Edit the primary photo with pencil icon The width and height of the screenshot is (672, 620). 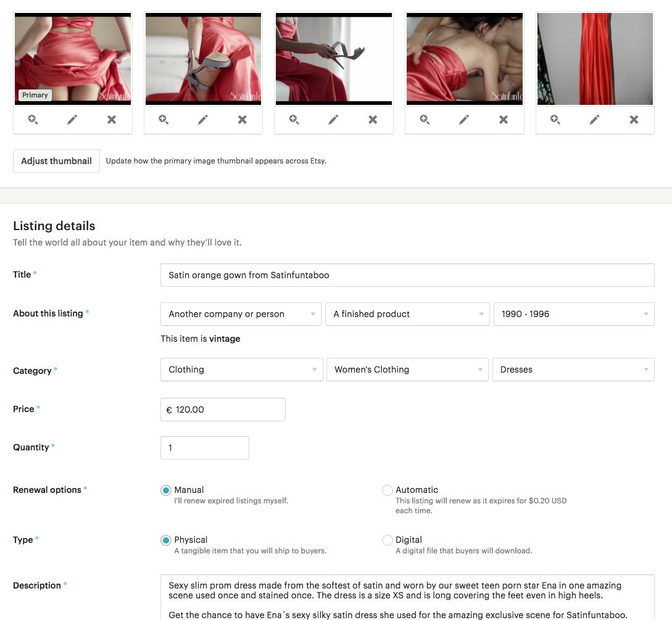[72, 120]
